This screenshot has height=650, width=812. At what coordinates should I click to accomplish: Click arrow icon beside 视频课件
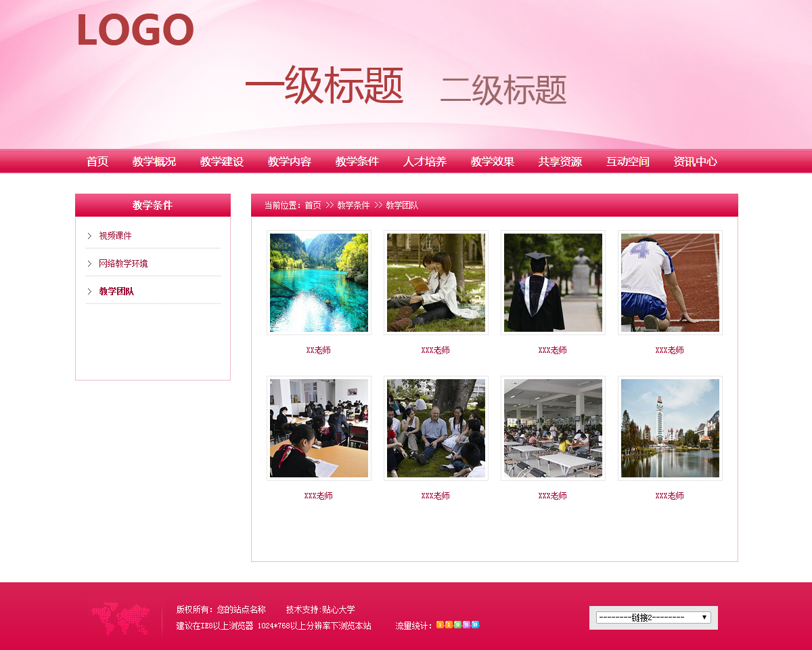pos(89,236)
